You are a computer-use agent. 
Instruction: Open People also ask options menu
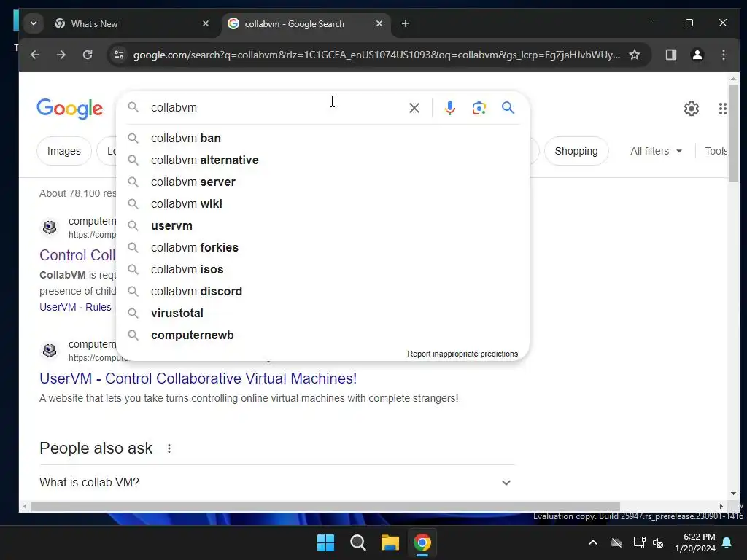pyautogui.click(x=169, y=448)
